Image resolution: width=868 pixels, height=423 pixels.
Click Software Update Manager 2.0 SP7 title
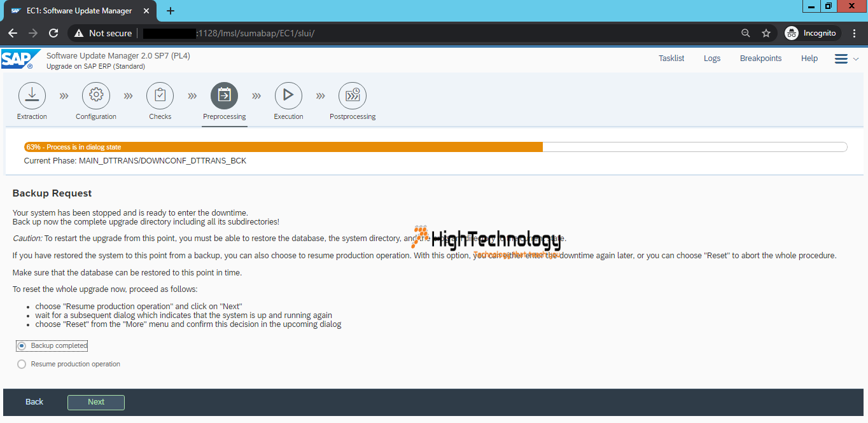coord(118,56)
